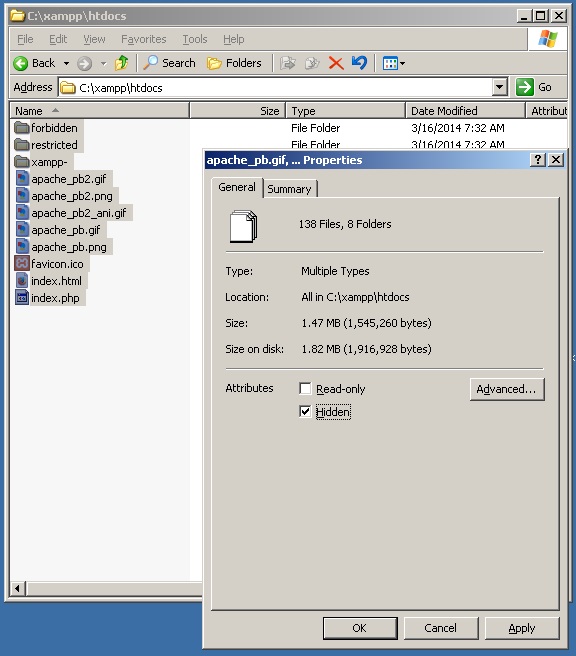
Task: Open the Edit menu
Action: [58, 39]
